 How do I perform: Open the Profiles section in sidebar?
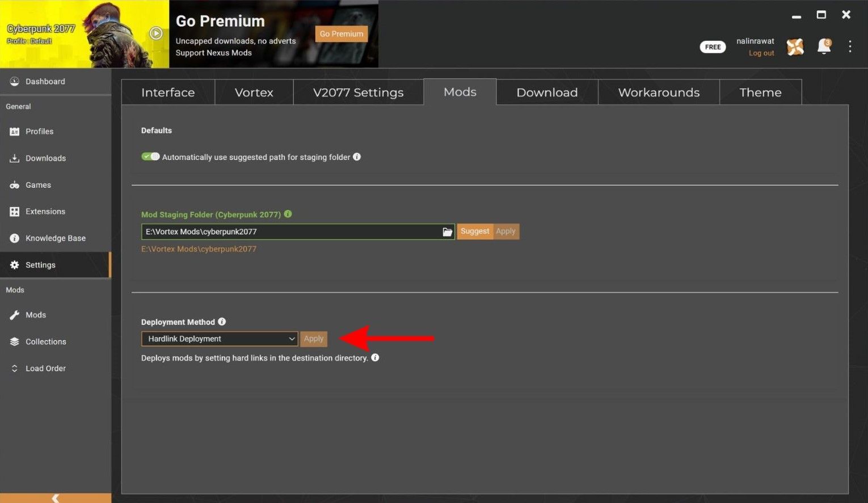coord(39,131)
